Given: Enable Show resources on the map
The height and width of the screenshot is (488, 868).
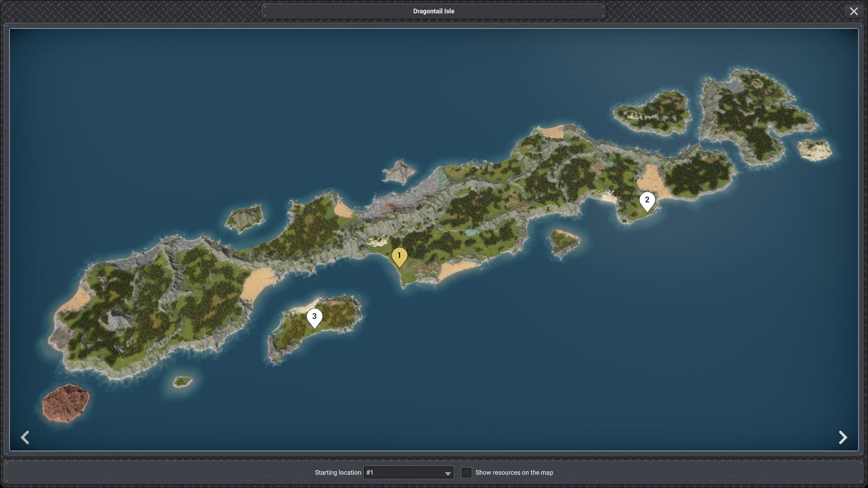Looking at the screenshot, I should tap(466, 473).
